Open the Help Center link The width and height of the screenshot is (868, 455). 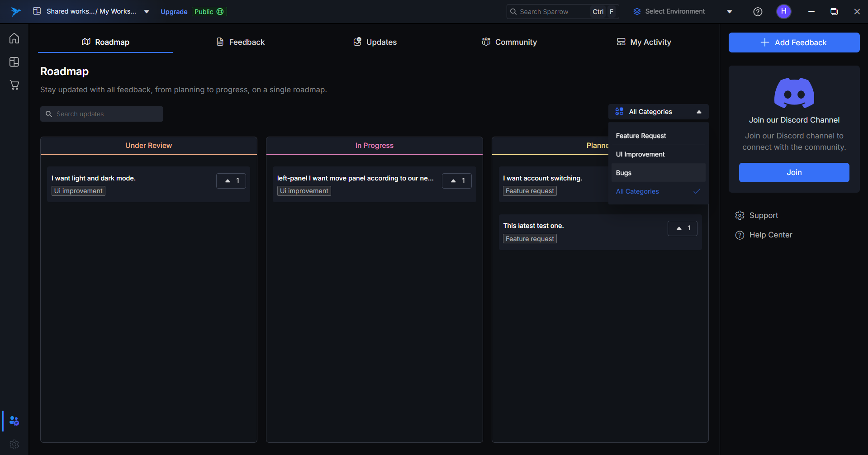point(770,235)
